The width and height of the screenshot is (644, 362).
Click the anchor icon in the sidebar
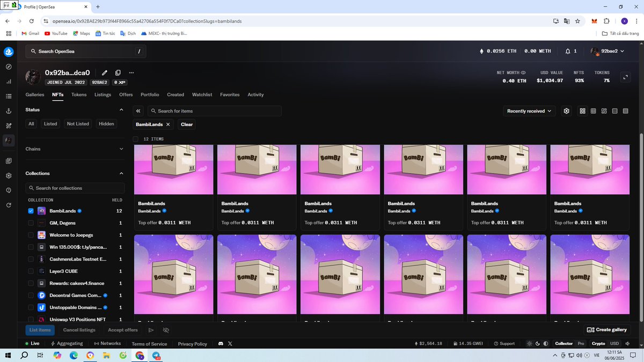point(9,111)
